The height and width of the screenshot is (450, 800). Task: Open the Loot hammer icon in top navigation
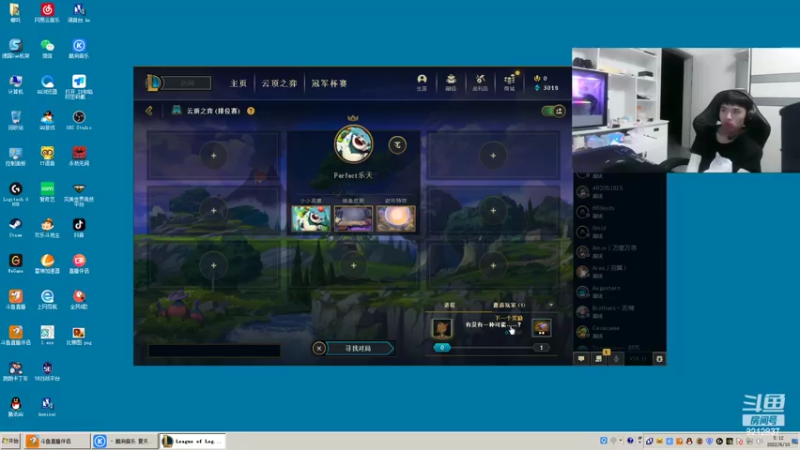pyautogui.click(x=480, y=82)
